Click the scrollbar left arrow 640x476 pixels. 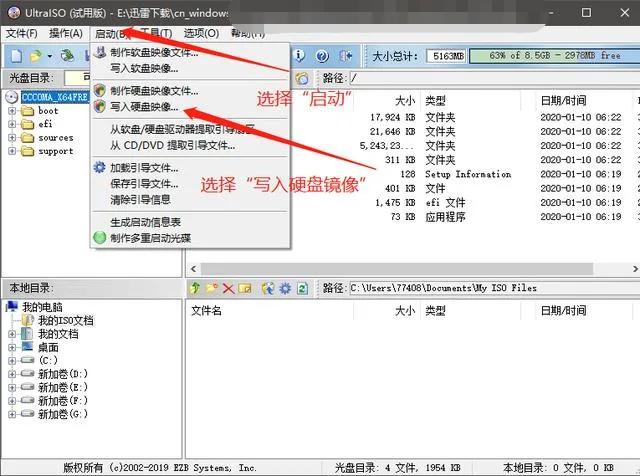193,269
